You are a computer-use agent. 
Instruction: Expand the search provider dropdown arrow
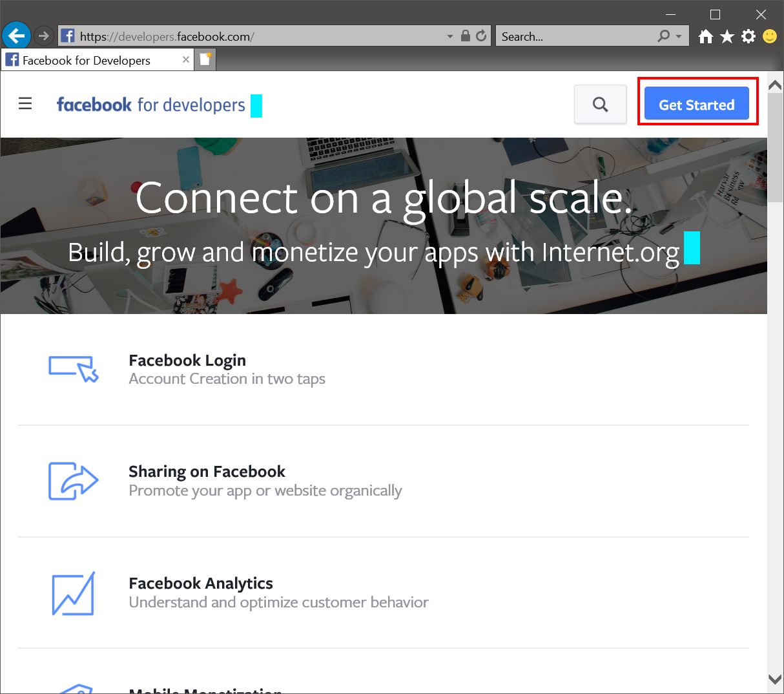(679, 37)
